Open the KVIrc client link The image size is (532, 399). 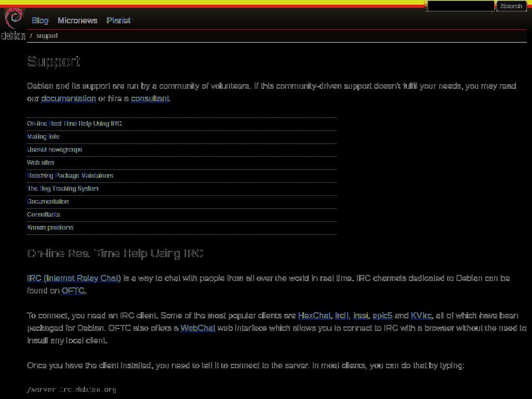click(x=421, y=315)
